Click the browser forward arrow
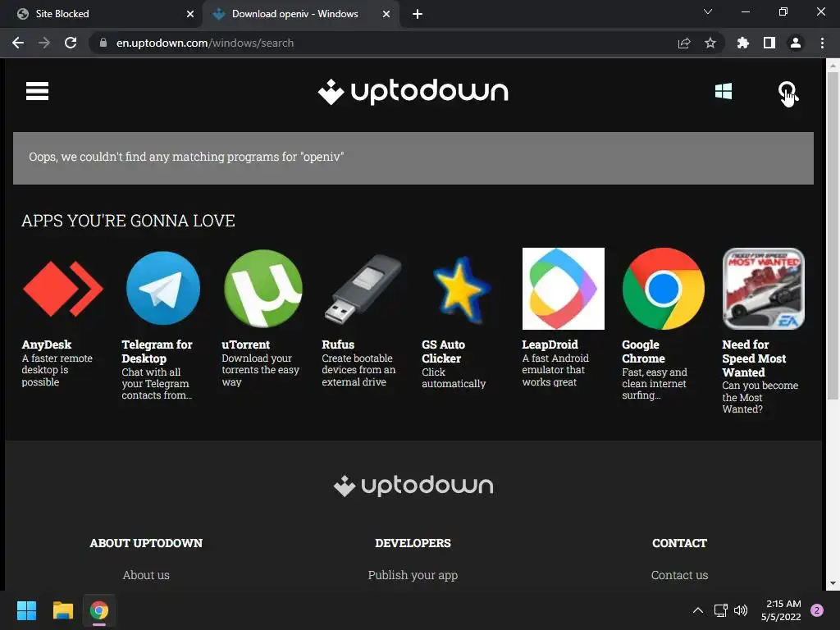Screen dimensions: 840x630 44,43
